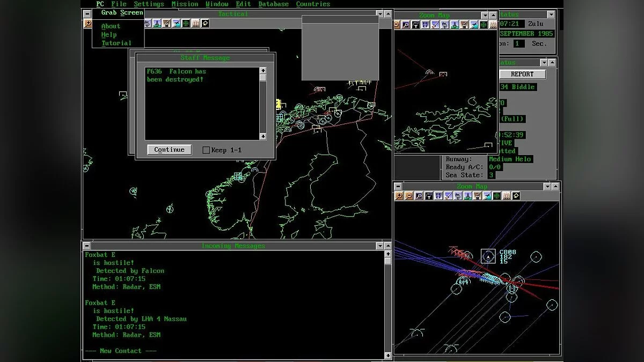Screen dimensions: 644x362
Task: Click the time icon in lower Zoom Map
Action: [x=429, y=196]
